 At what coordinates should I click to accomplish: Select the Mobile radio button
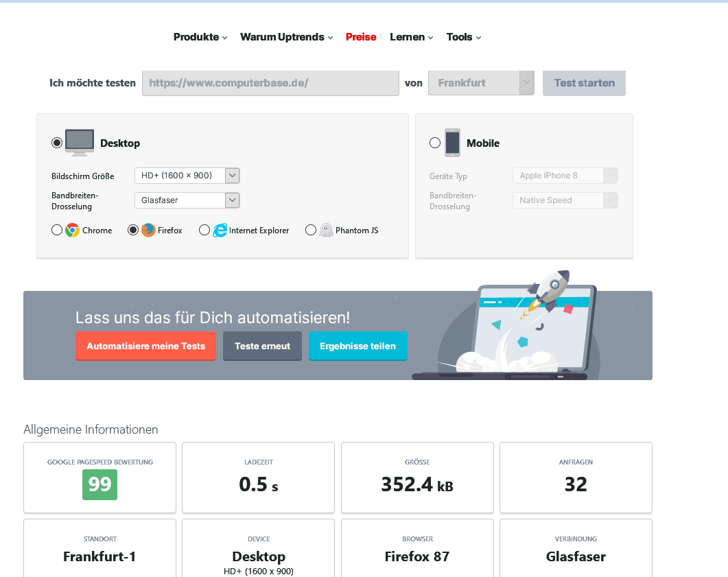coord(435,143)
